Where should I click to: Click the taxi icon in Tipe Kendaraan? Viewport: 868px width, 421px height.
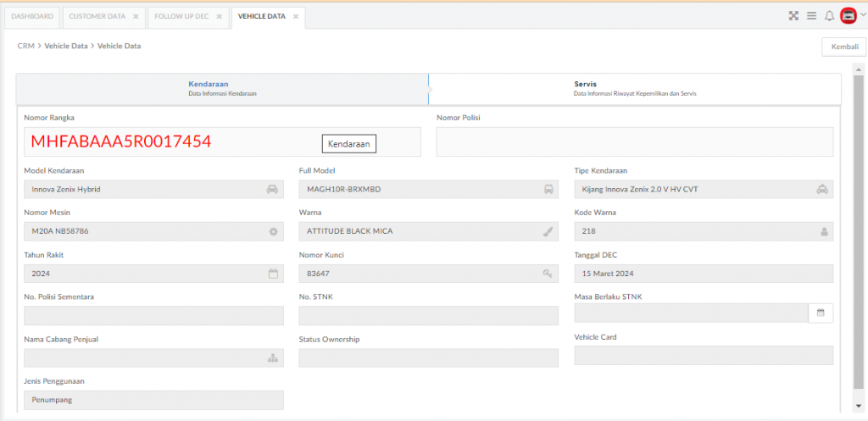click(822, 189)
